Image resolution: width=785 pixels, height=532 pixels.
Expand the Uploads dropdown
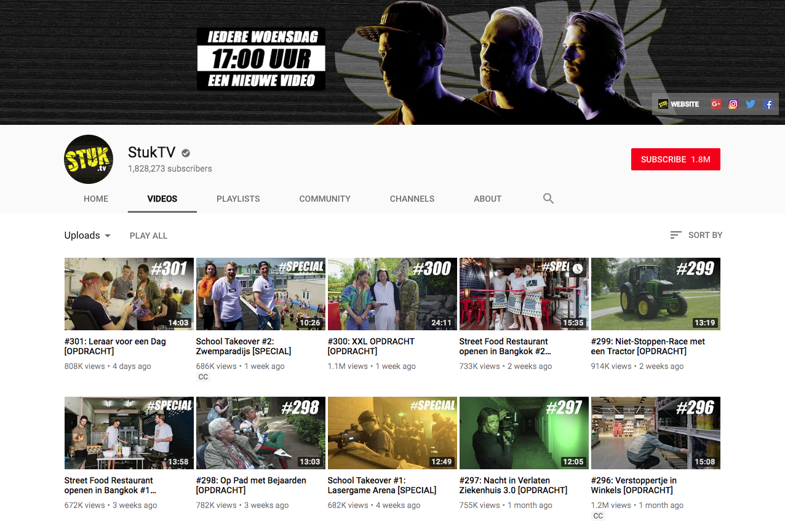(87, 236)
